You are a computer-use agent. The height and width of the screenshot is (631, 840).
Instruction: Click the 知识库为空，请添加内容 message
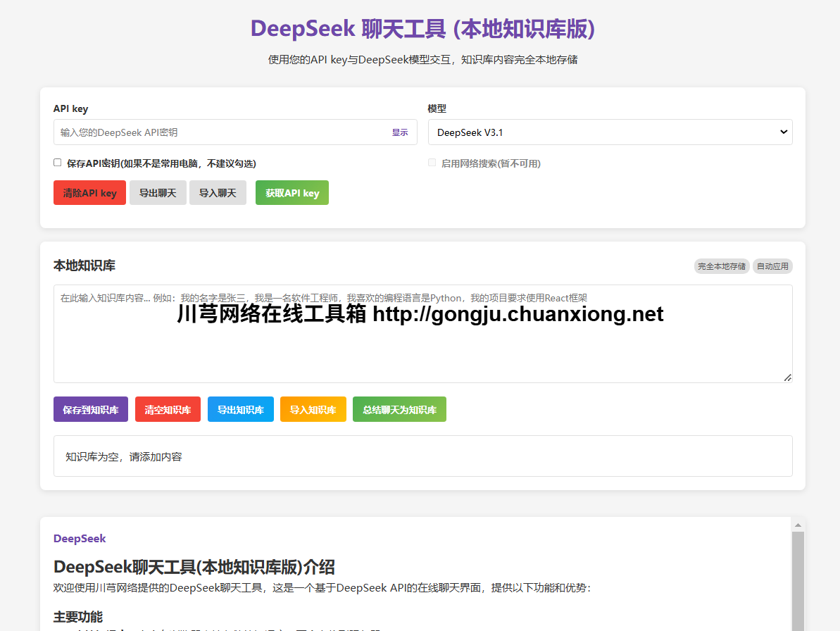(x=124, y=457)
